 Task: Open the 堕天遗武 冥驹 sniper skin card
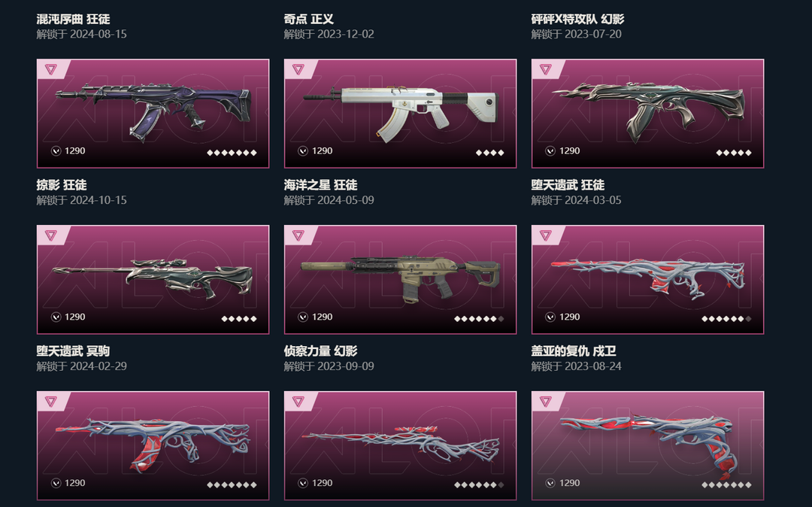click(x=153, y=280)
